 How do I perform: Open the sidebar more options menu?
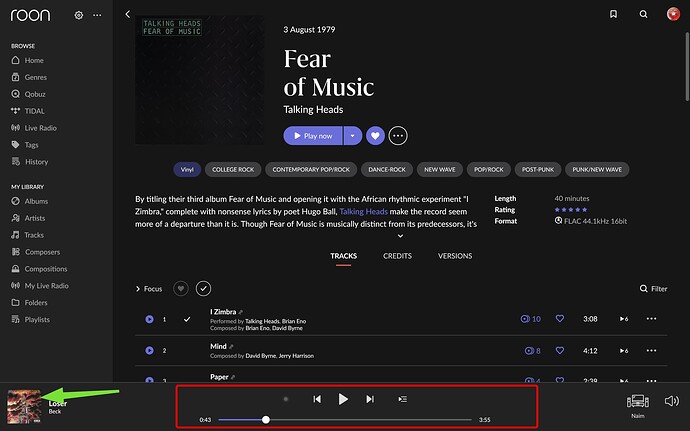pyautogui.click(x=97, y=15)
